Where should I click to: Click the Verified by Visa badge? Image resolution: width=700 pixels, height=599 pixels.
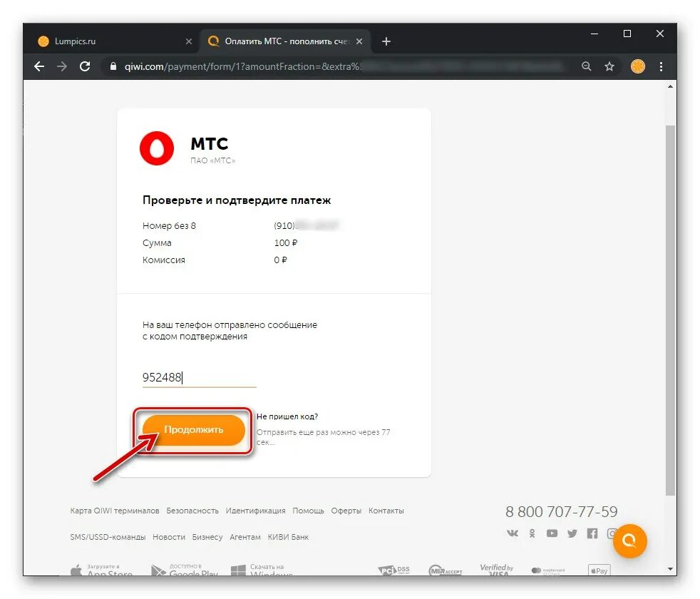(496, 570)
